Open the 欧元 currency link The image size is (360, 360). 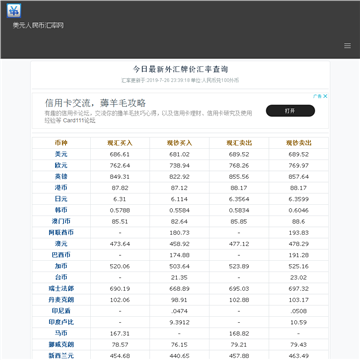click(x=61, y=165)
